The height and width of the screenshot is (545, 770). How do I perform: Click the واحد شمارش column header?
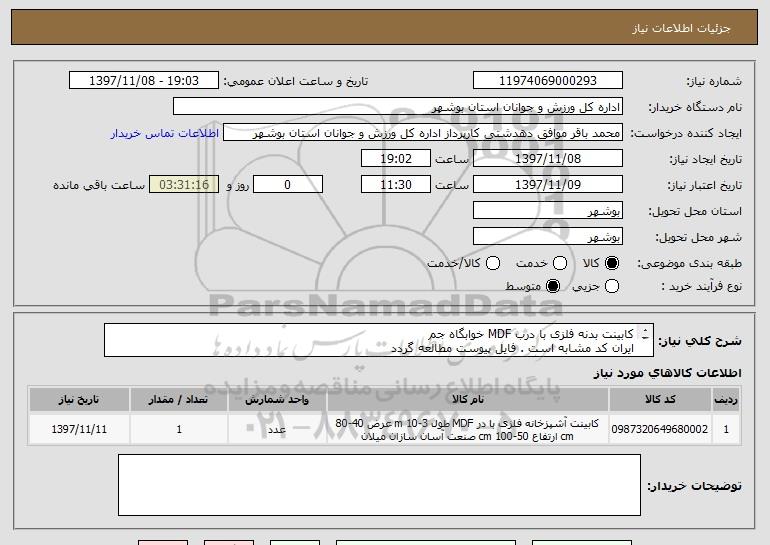tap(277, 400)
